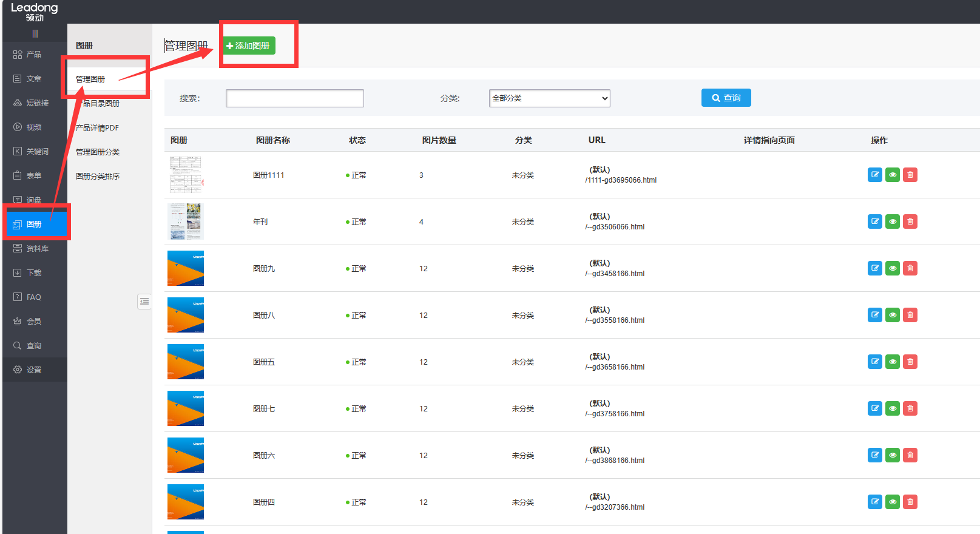Open 产品 in the left sidebar

(34, 55)
